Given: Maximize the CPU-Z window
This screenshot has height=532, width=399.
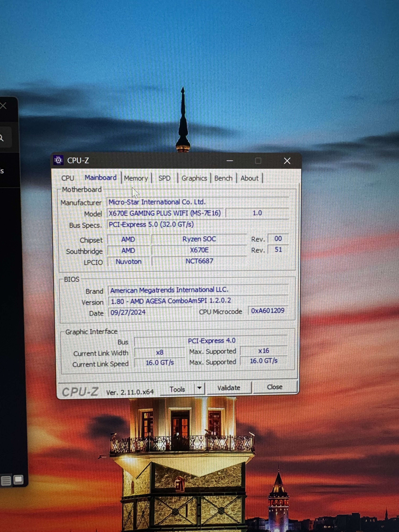Looking at the screenshot, I should coord(258,161).
